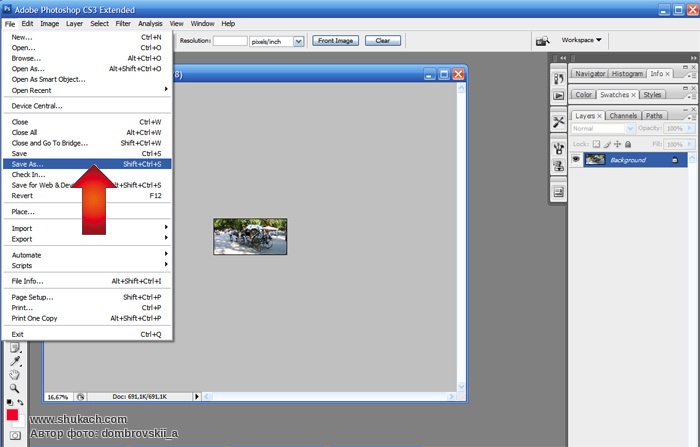The image size is (700, 447).
Task: Enable lock all padlock icon
Action: pos(628,144)
